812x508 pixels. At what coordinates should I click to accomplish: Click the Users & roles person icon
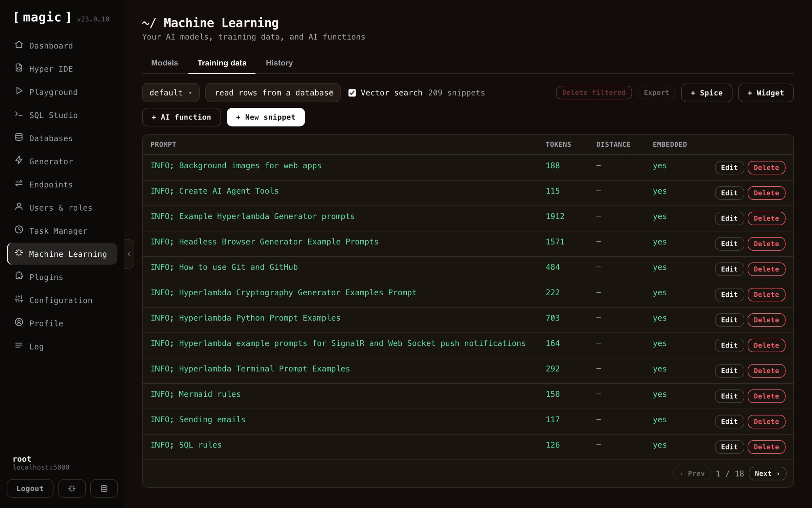(x=19, y=207)
